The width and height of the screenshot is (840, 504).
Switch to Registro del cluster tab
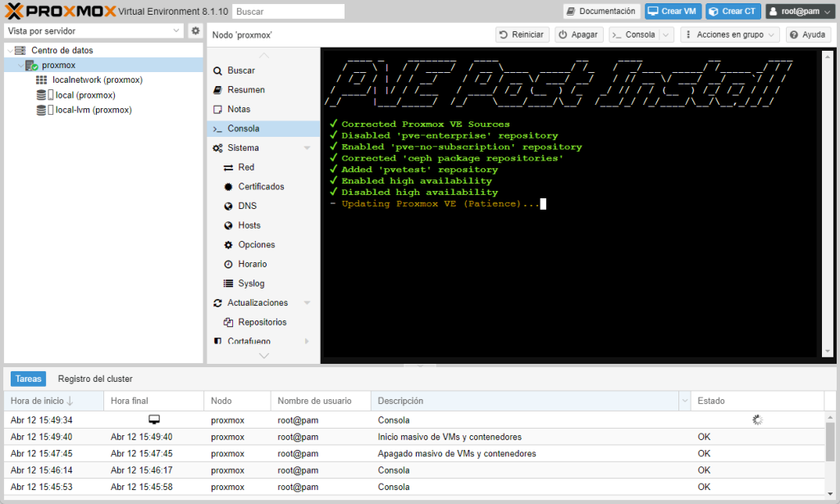pos(95,379)
